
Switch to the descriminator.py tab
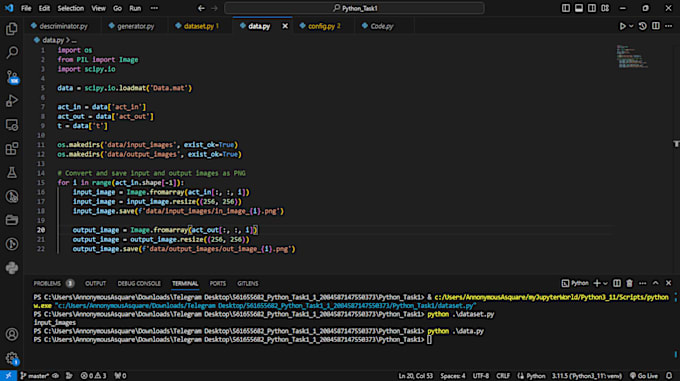[63, 26]
